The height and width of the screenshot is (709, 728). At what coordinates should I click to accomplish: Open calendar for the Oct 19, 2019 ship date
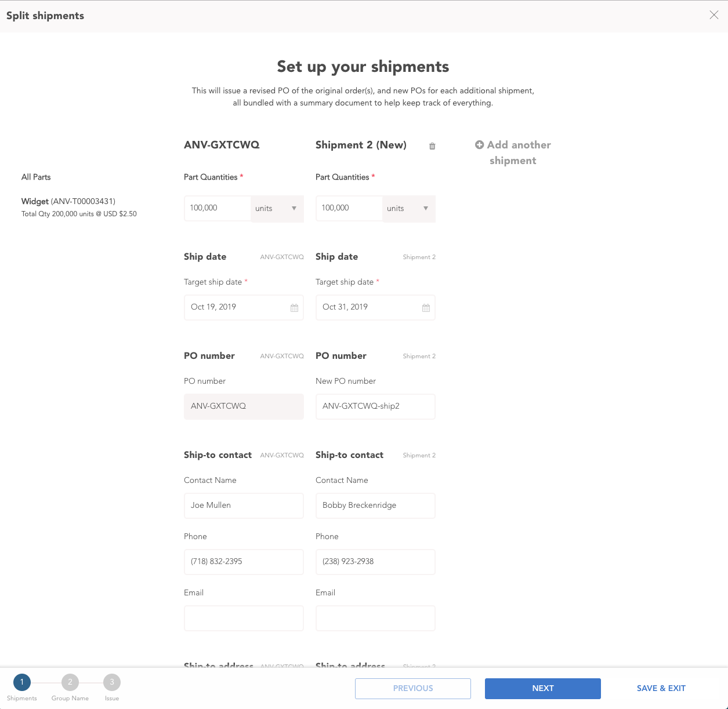(x=294, y=308)
